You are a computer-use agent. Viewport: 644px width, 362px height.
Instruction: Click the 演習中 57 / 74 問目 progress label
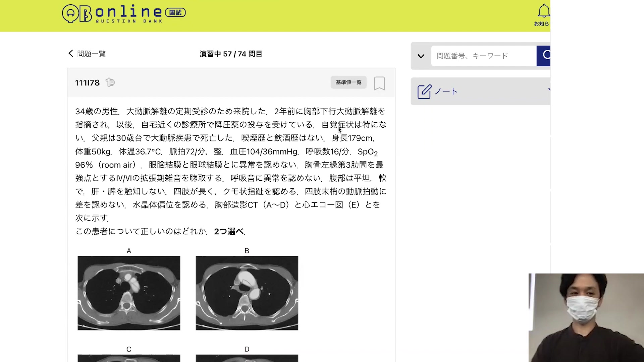(231, 54)
